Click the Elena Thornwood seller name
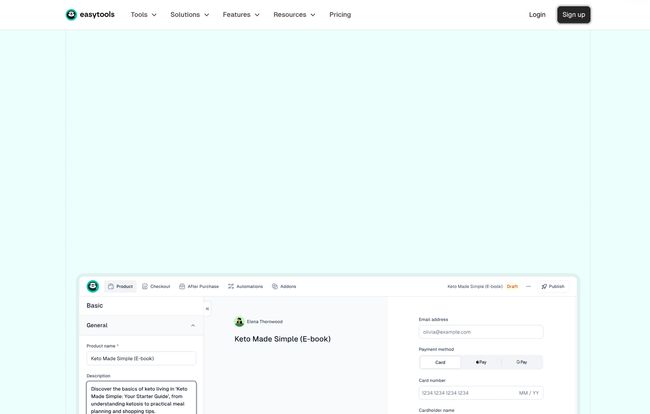 [x=264, y=322]
